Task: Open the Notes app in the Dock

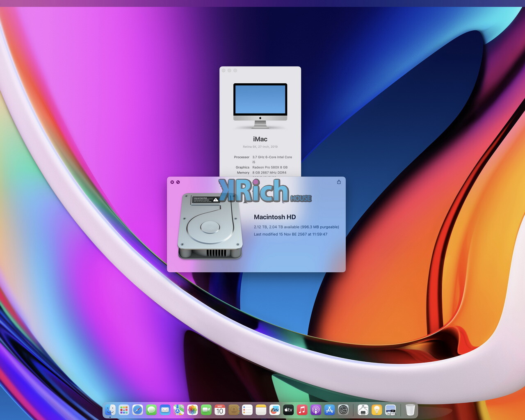Action: click(261, 409)
